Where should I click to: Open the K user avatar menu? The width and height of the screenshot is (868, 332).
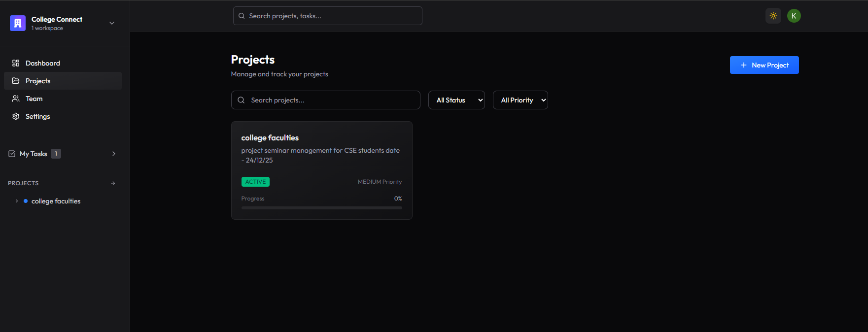click(x=794, y=16)
